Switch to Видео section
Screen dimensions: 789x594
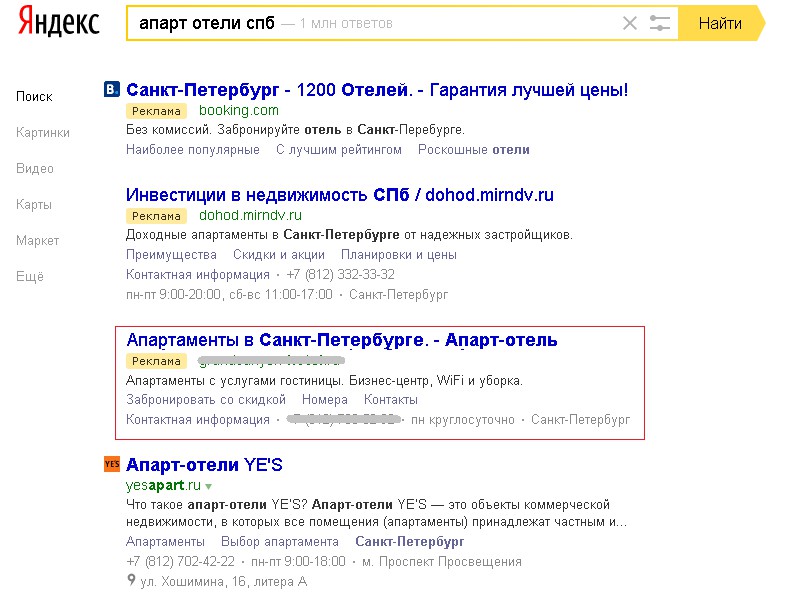[x=35, y=168]
